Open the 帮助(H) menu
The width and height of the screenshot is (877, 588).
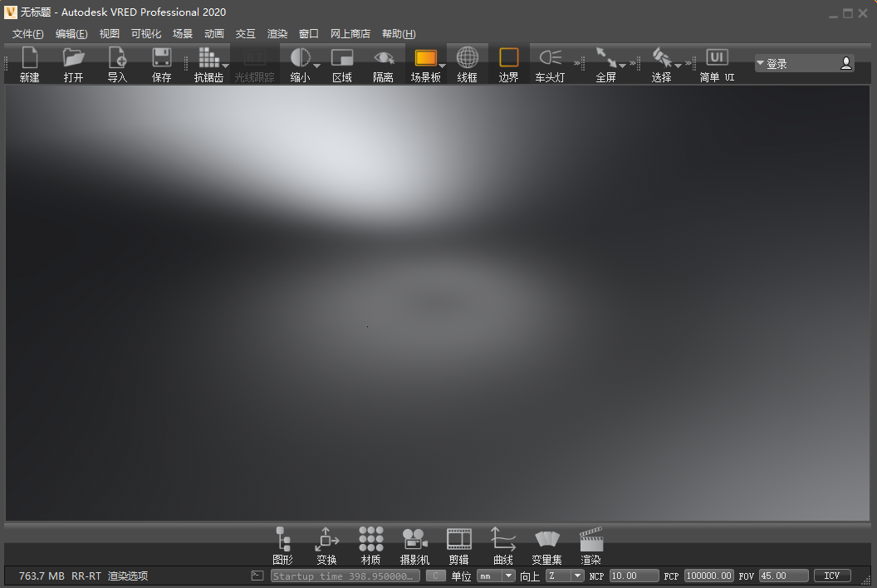[399, 33]
